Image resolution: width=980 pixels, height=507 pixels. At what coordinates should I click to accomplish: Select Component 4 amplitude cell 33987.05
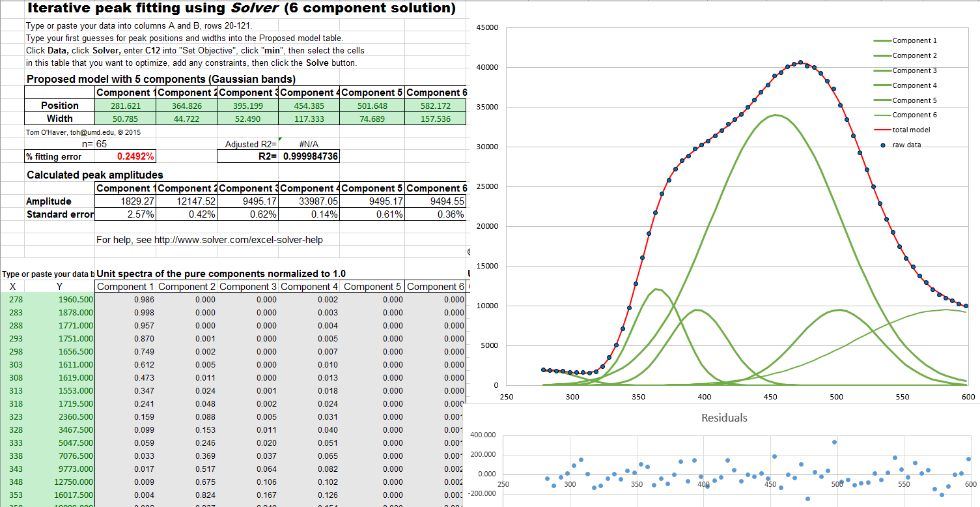click(309, 201)
